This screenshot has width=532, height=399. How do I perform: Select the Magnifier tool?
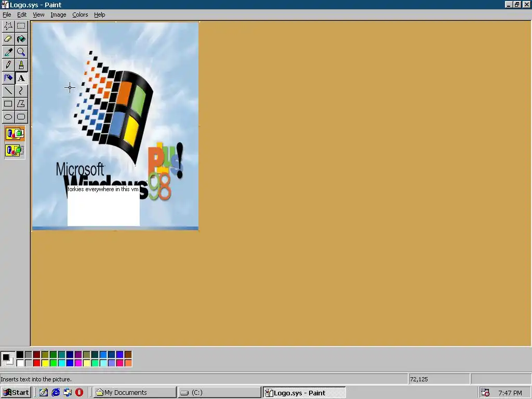pyautogui.click(x=21, y=52)
